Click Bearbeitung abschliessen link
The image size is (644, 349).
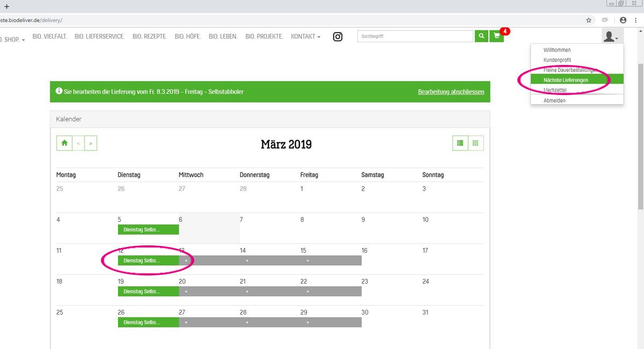pyautogui.click(x=451, y=92)
